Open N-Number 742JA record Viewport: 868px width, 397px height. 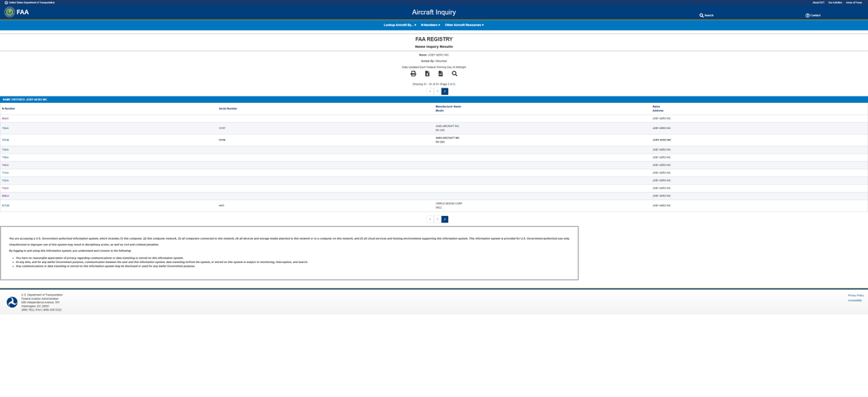[x=5, y=180]
